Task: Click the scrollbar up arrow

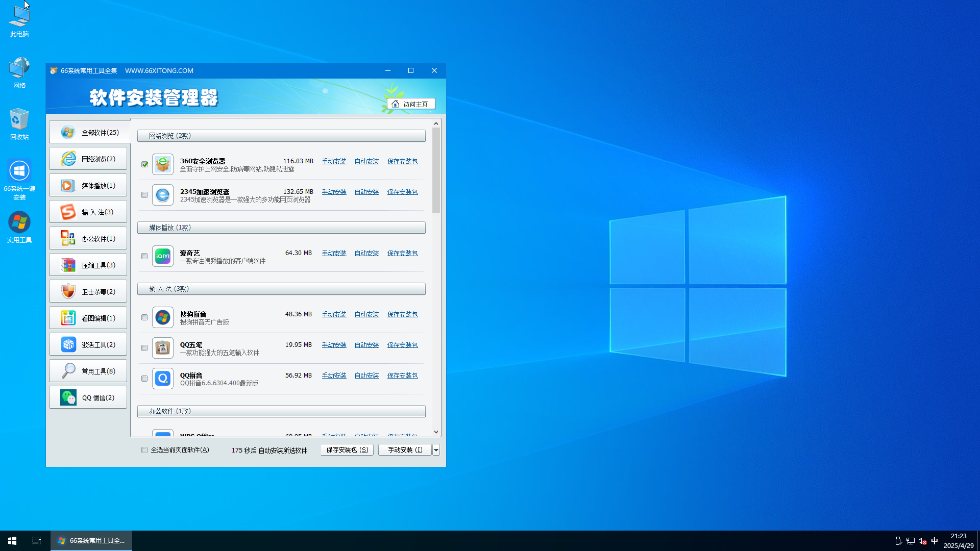Action: (436, 123)
